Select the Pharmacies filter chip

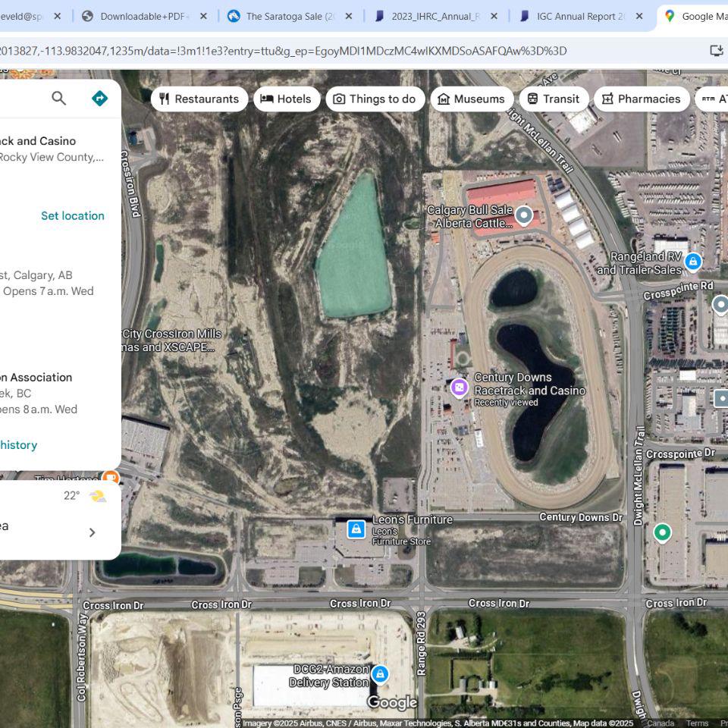tap(642, 99)
